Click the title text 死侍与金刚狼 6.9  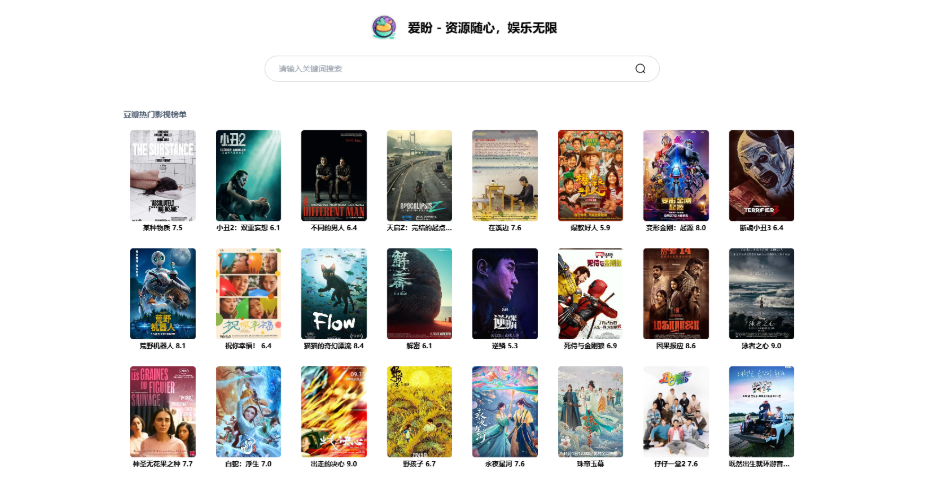point(590,346)
